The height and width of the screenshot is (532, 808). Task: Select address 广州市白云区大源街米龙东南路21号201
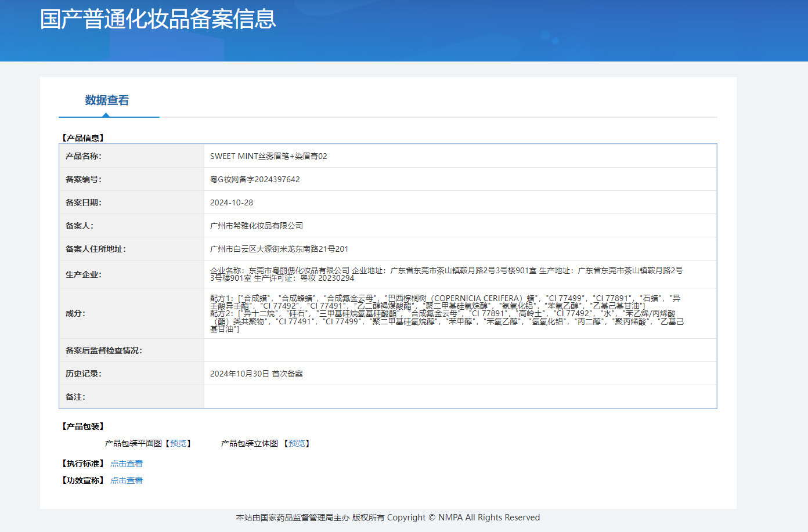(279, 249)
